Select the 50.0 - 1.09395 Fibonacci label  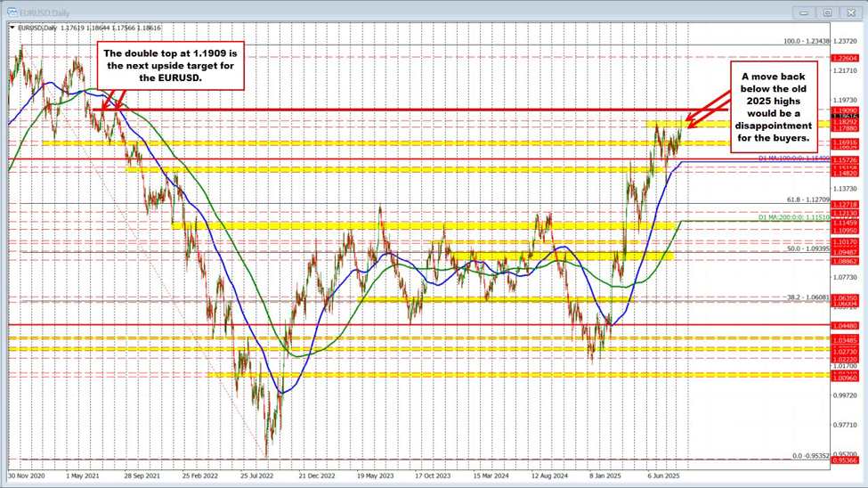807,249
